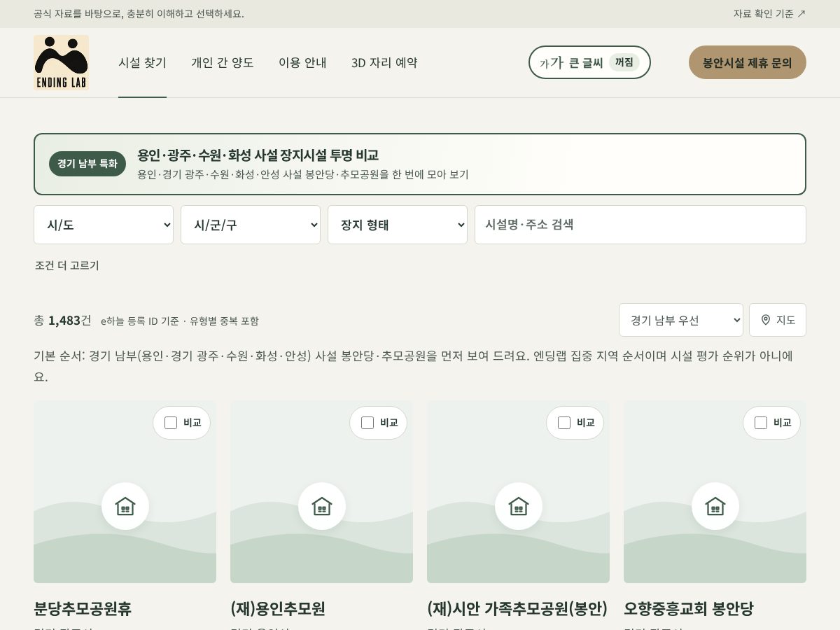Open the 오향중흥교회 봉안당 title
The width and height of the screenshot is (840, 630).
coord(689,608)
